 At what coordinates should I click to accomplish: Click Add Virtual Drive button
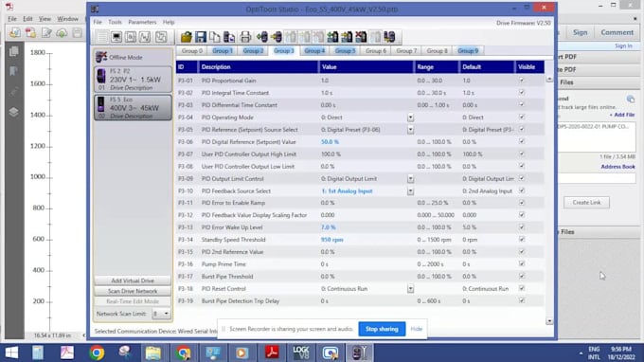[x=133, y=281]
